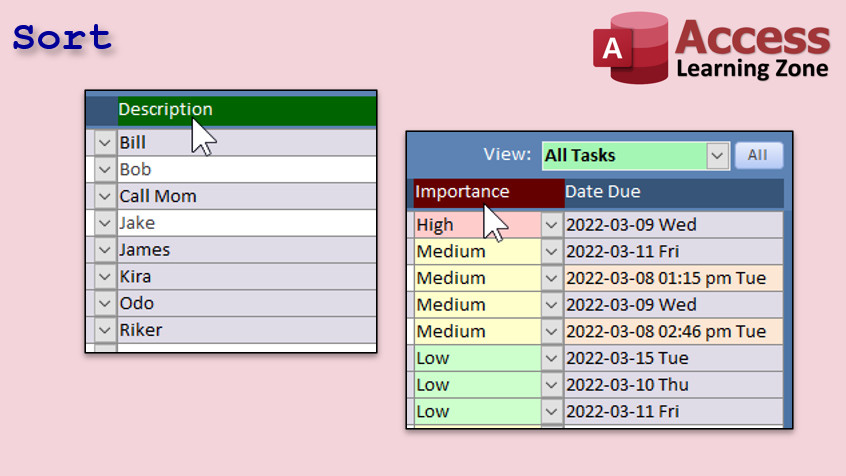Click the Access logo icon
The height and width of the screenshot is (476, 846).
coord(629,47)
